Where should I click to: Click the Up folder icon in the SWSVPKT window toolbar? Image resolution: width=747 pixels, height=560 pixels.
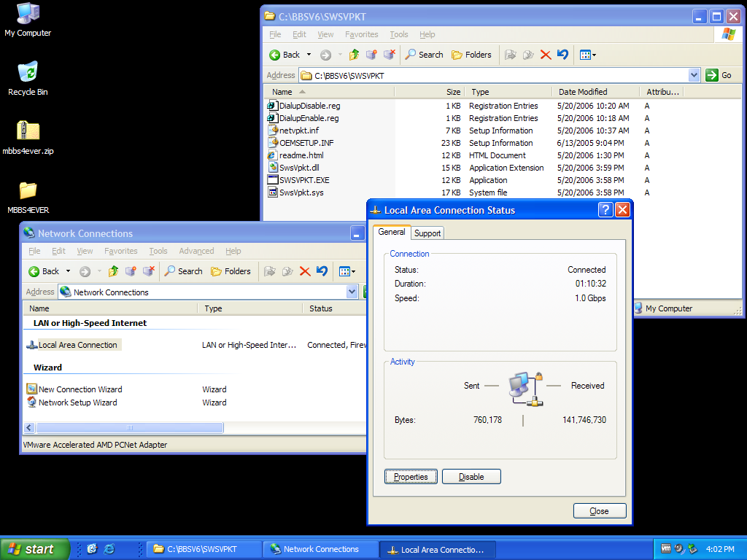355,55
